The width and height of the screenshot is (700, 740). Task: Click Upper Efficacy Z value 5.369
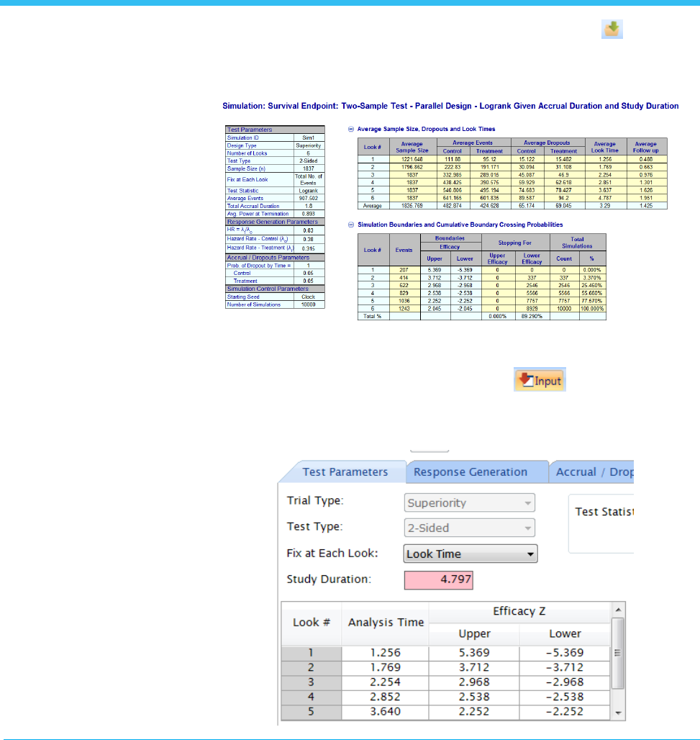tap(473, 653)
